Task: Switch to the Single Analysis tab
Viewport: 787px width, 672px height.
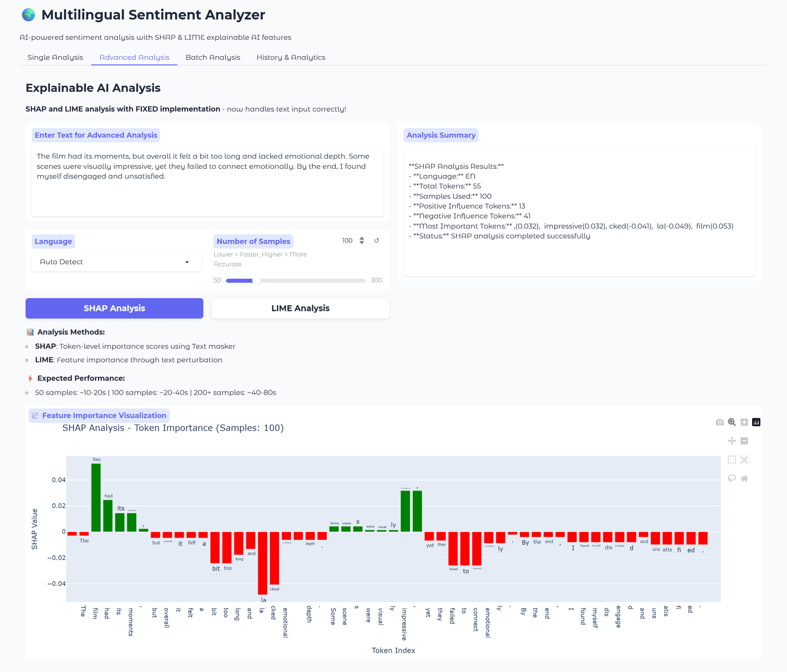Action: pyautogui.click(x=55, y=57)
